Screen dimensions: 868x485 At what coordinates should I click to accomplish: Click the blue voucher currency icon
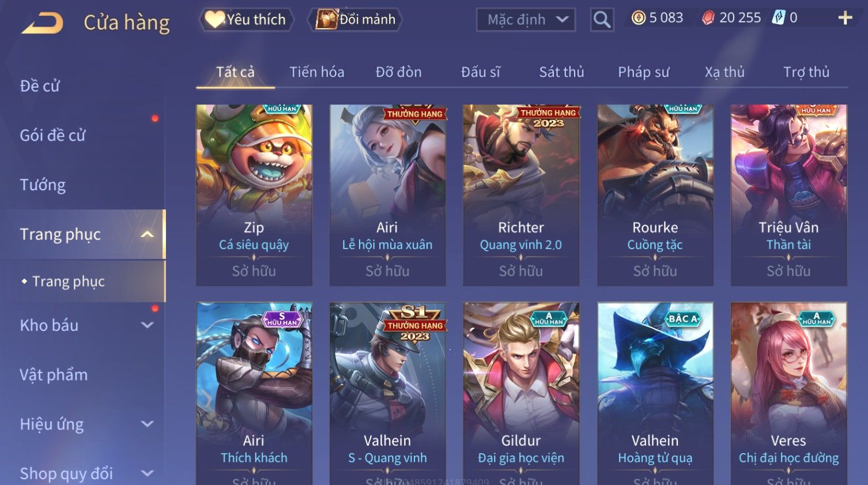779,18
